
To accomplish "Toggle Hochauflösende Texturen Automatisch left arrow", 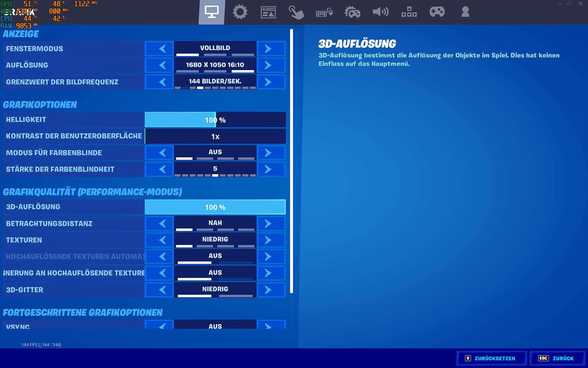I will (159, 257).
